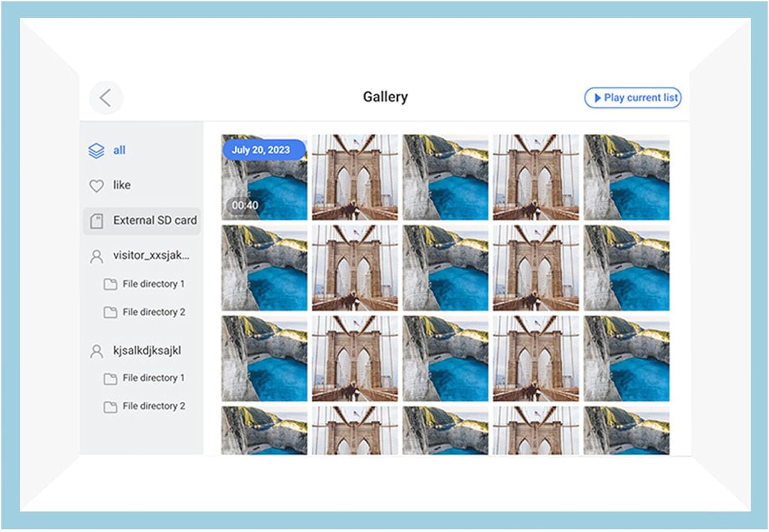769x532 pixels.
Task: Open the bridge photo beside the 00:40 video
Action: (x=355, y=177)
